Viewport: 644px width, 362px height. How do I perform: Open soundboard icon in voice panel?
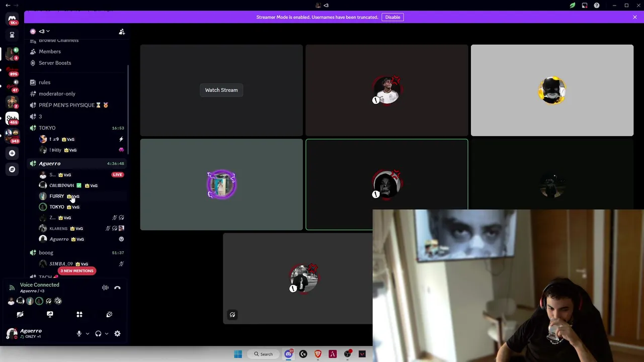point(109,314)
